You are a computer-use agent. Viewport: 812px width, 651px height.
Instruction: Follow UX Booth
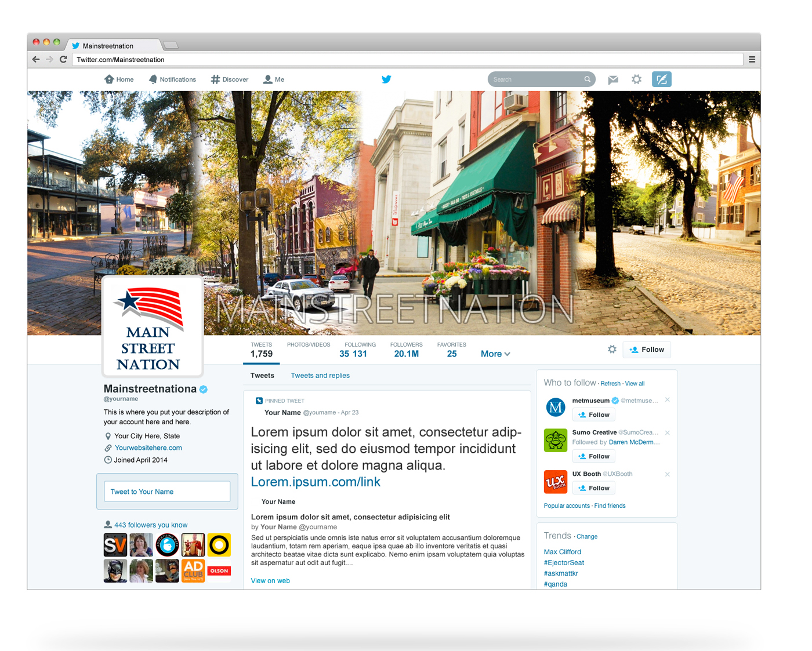594,488
